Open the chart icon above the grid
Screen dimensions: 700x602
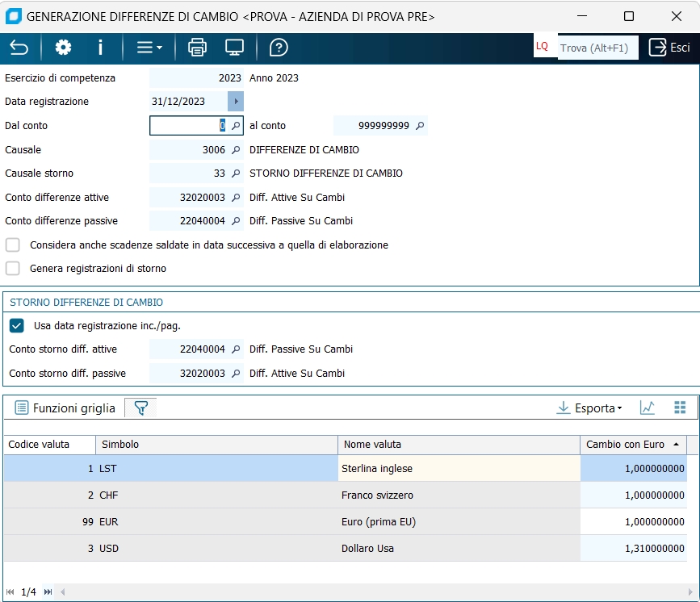(x=647, y=408)
